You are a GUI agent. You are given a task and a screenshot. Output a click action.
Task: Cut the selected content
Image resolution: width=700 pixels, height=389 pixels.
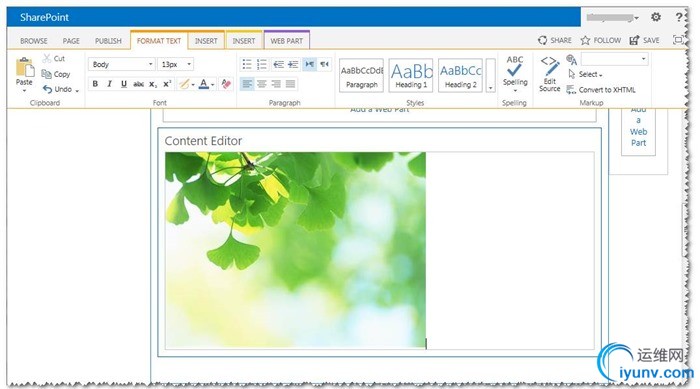(54, 59)
